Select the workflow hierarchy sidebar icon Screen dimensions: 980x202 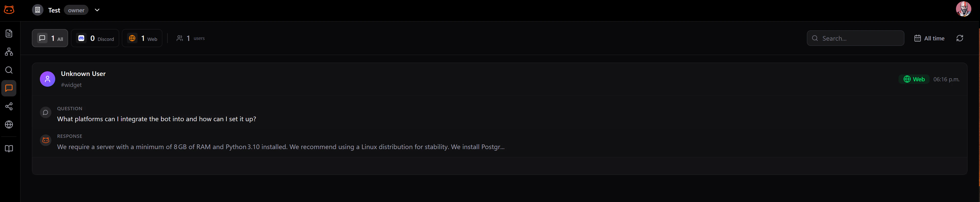coord(9,52)
